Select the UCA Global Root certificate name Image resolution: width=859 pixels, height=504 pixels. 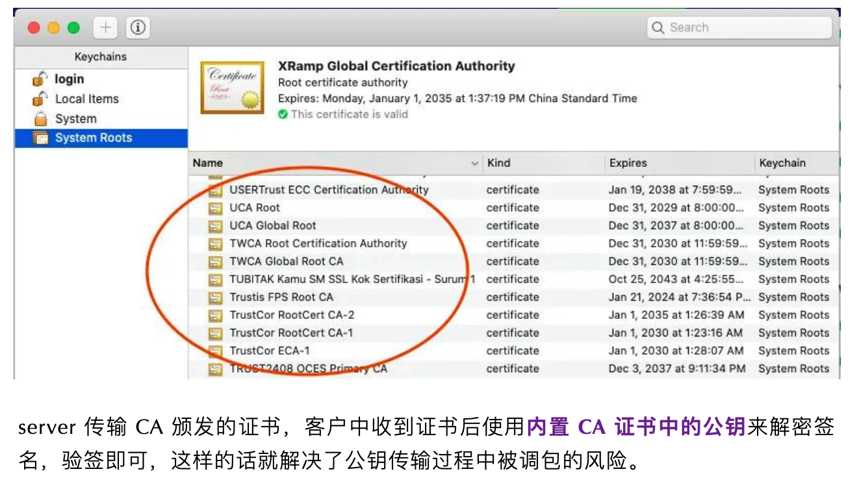(x=273, y=225)
